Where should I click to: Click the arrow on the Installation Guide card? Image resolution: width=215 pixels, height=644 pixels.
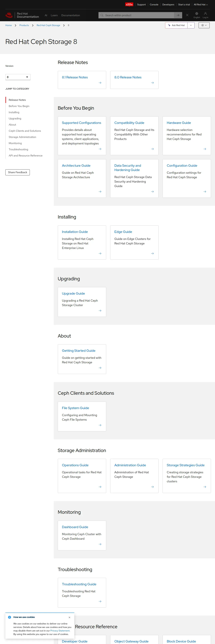[100, 253]
